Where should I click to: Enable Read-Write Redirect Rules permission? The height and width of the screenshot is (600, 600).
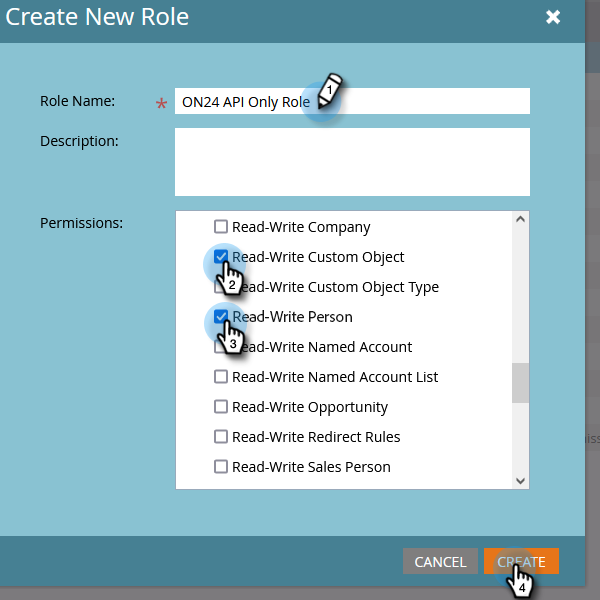(221, 437)
